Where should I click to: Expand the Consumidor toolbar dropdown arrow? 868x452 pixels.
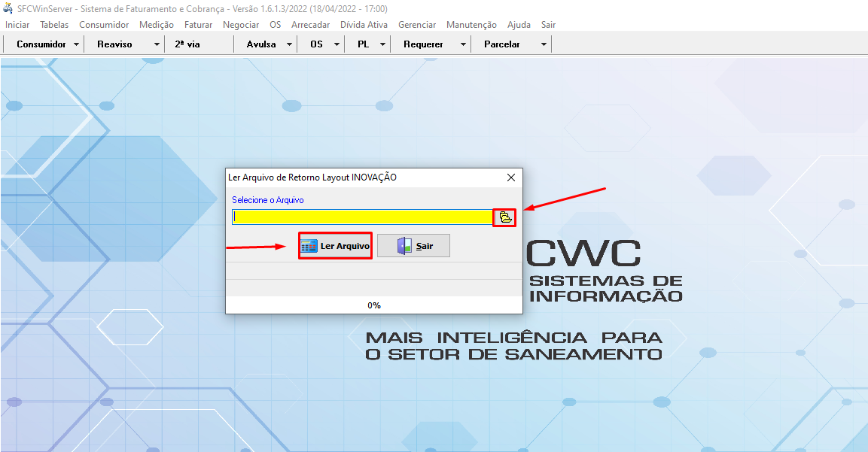[77, 44]
